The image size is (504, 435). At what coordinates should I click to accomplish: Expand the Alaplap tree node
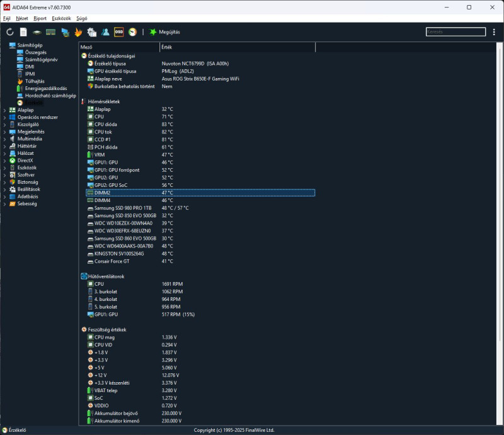pos(4,110)
